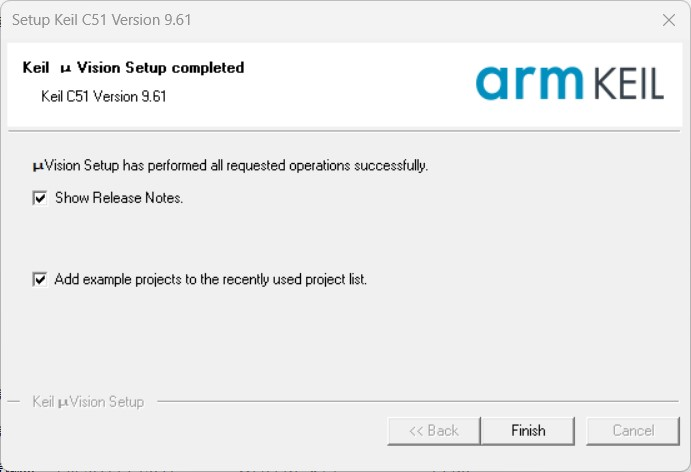This screenshot has width=691, height=472.
Task: Uncheck the Show Release Notes checkbox
Action: pos(40,198)
